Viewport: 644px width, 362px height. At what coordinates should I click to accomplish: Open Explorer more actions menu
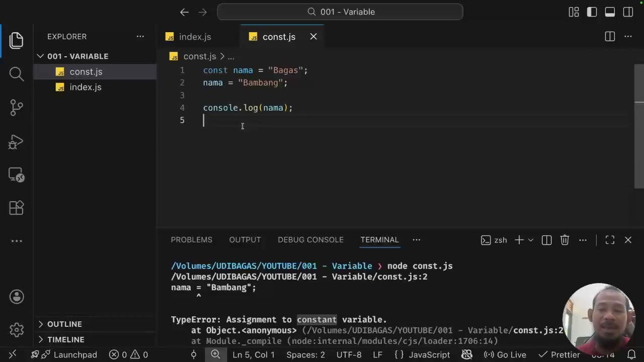pyautogui.click(x=140, y=37)
